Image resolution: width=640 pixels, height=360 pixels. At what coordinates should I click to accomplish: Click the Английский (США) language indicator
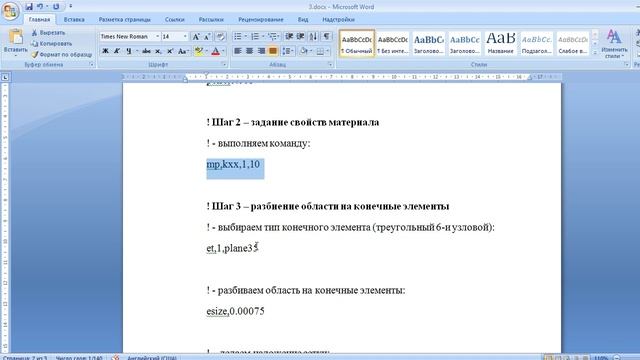point(152,358)
